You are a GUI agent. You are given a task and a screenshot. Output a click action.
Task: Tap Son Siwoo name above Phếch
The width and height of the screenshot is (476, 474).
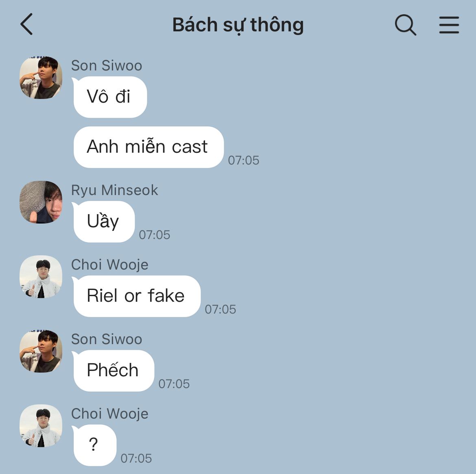coord(107,339)
